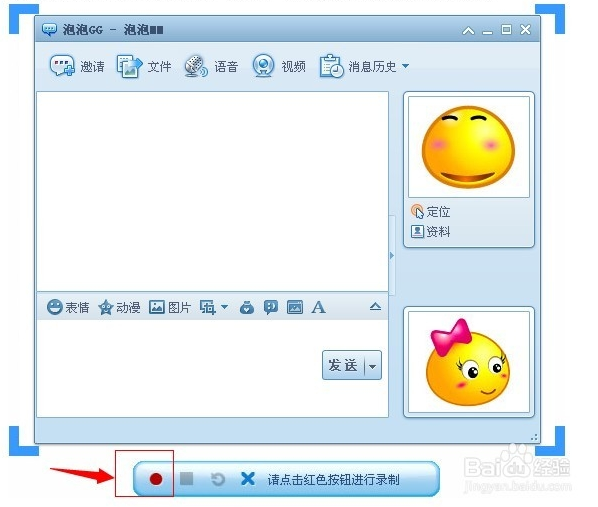Open the font settings 'A' icon
The height and width of the screenshot is (507, 598).
coord(318,307)
